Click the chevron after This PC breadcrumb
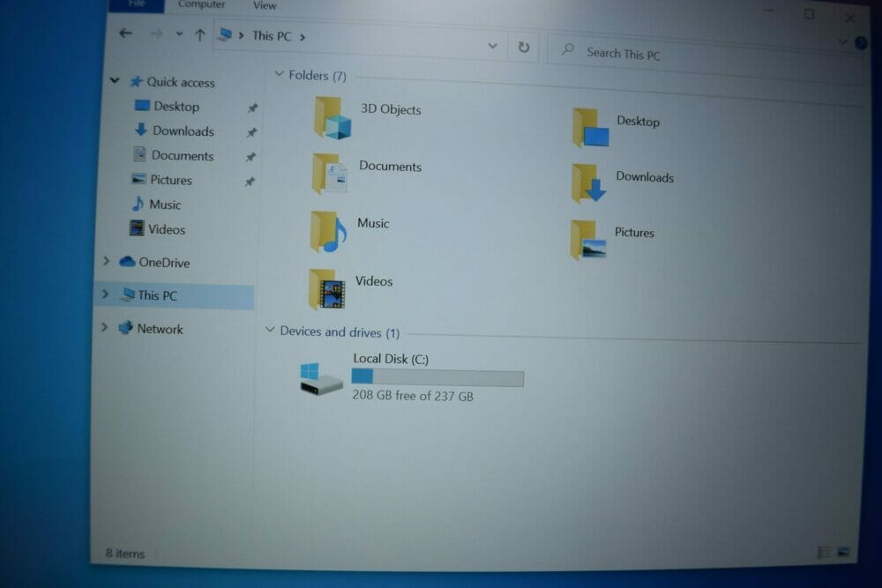Screen dimensions: 882x588 click(x=303, y=37)
